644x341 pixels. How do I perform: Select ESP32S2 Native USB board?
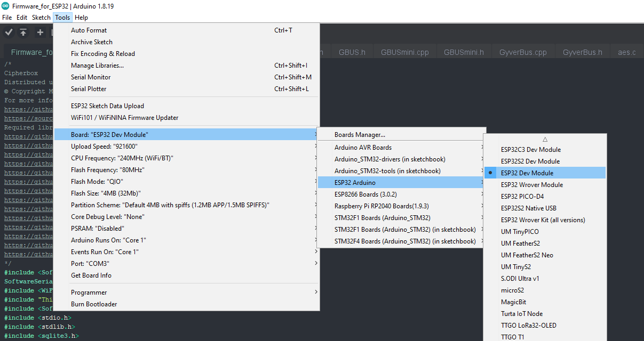[545, 208]
